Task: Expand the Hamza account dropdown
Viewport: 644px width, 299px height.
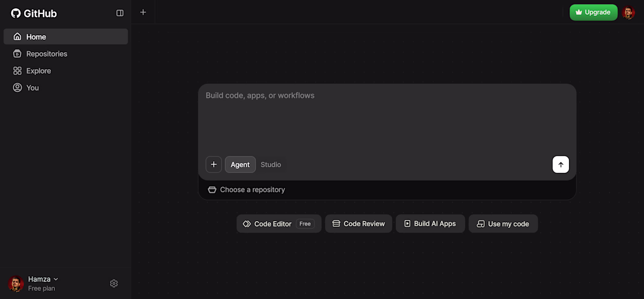Action: 43,279
